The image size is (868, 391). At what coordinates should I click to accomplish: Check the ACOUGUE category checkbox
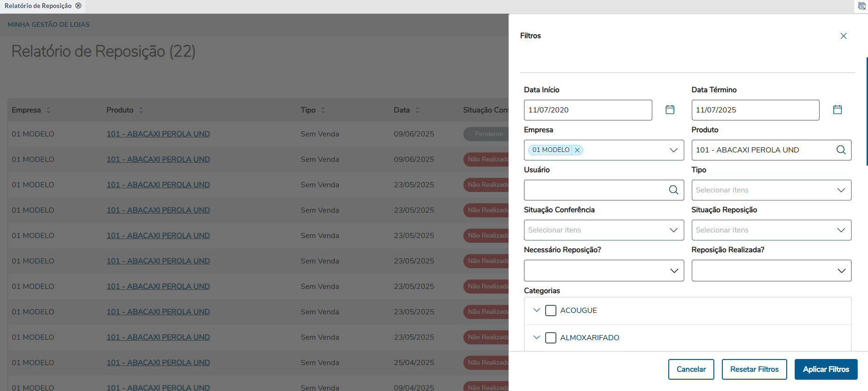pyautogui.click(x=551, y=311)
